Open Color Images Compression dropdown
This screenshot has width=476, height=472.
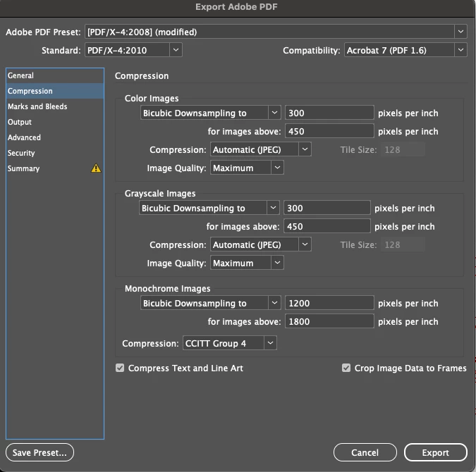coord(261,149)
